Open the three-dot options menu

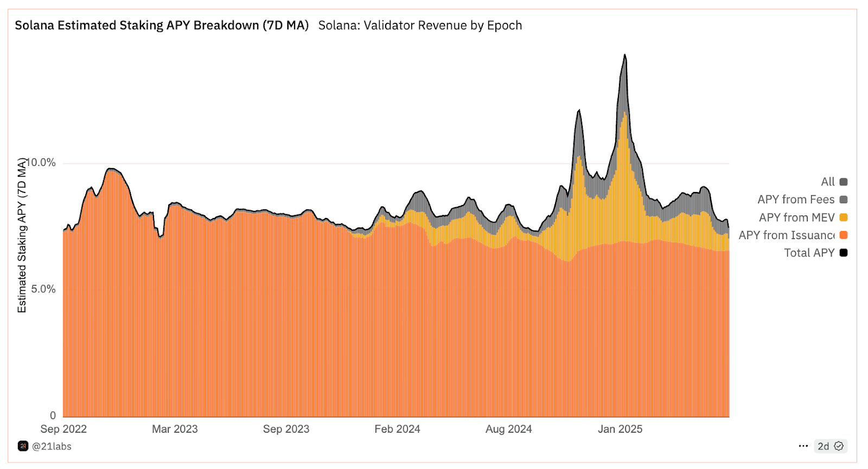click(803, 446)
